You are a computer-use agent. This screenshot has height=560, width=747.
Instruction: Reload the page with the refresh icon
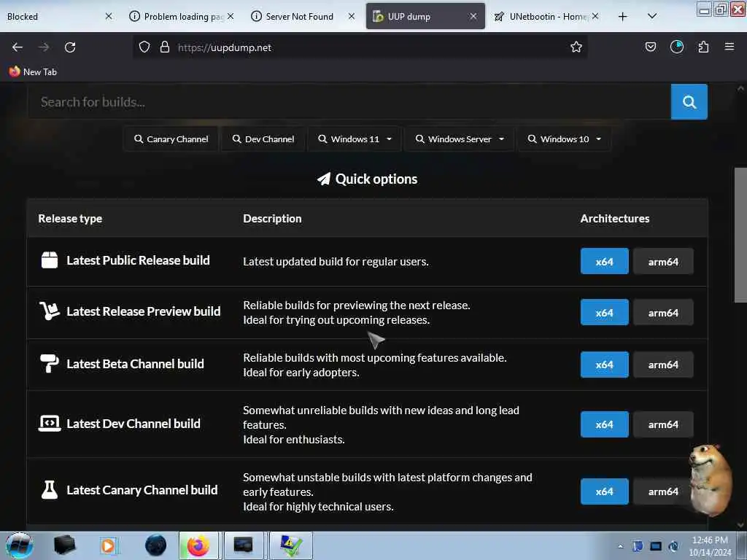click(70, 47)
